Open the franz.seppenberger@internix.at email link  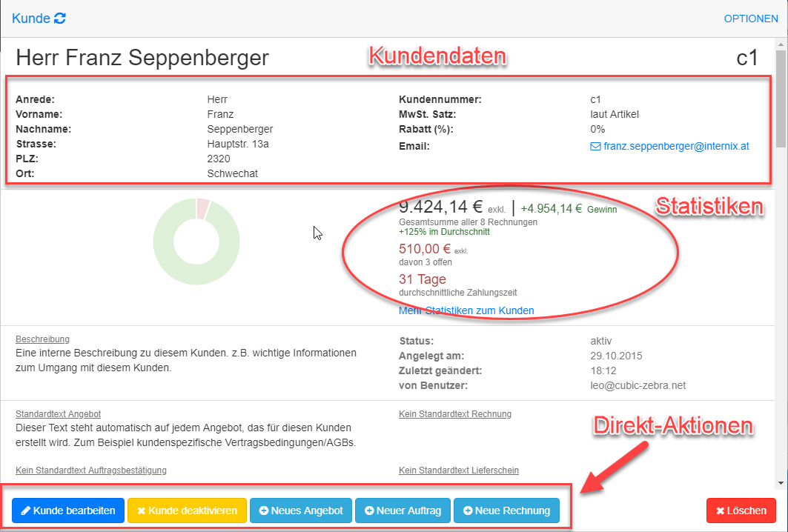[676, 146]
